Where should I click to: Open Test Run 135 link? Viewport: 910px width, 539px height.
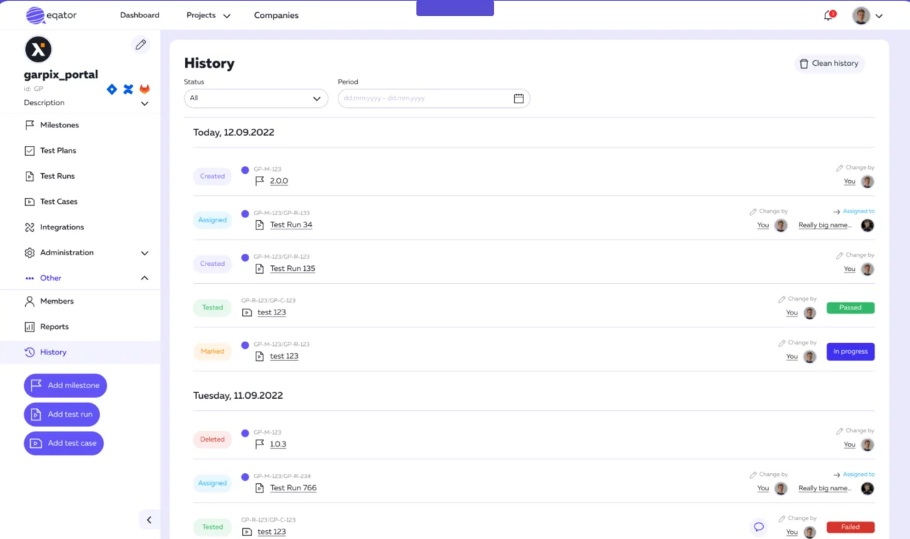[292, 269]
